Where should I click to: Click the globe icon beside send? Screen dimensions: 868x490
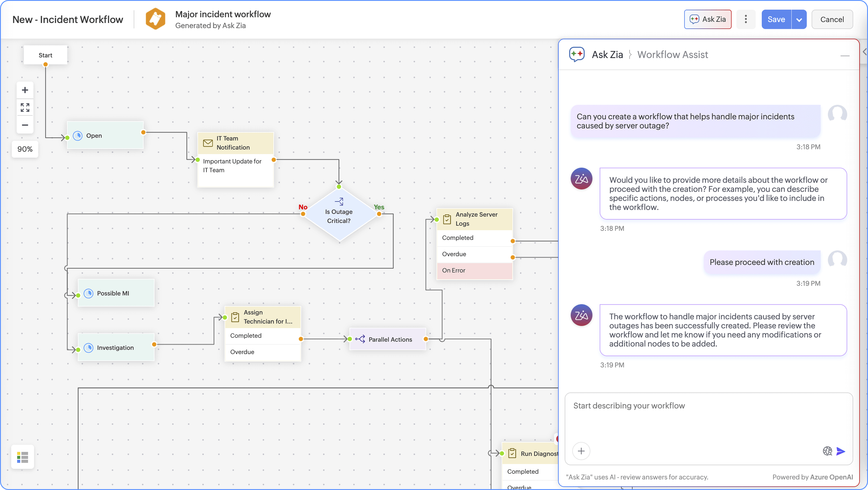coord(827,451)
